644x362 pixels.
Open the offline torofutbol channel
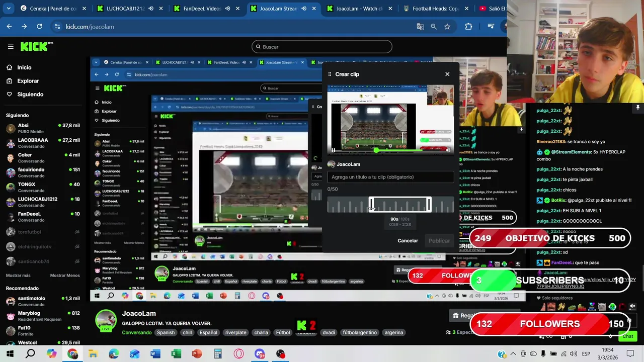click(x=43, y=232)
